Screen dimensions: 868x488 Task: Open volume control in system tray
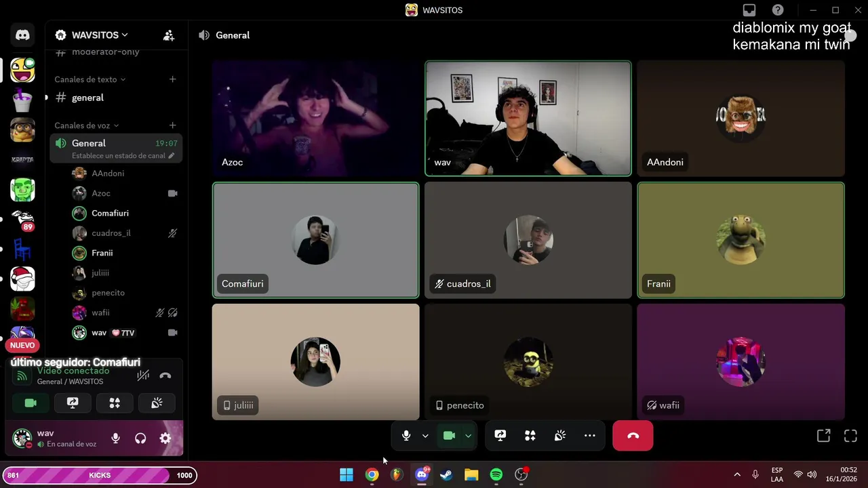(812, 474)
